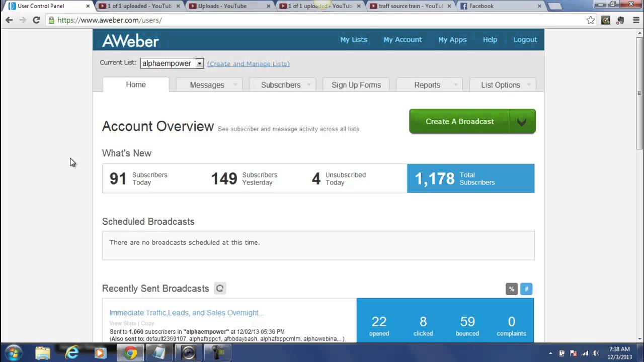Expand the Create A Broadcast options arrow
Screen dimensions: 644x362
[522, 121]
